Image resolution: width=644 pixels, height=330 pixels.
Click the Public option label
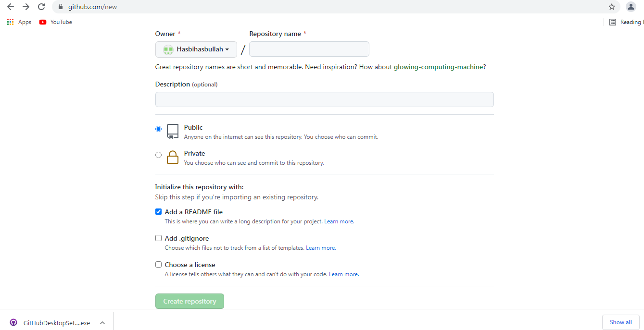click(x=193, y=127)
